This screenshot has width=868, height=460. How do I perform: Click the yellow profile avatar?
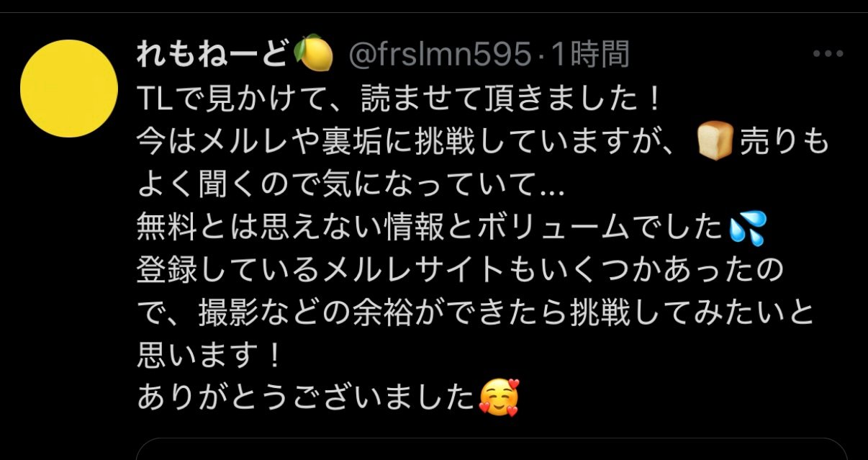[68, 89]
